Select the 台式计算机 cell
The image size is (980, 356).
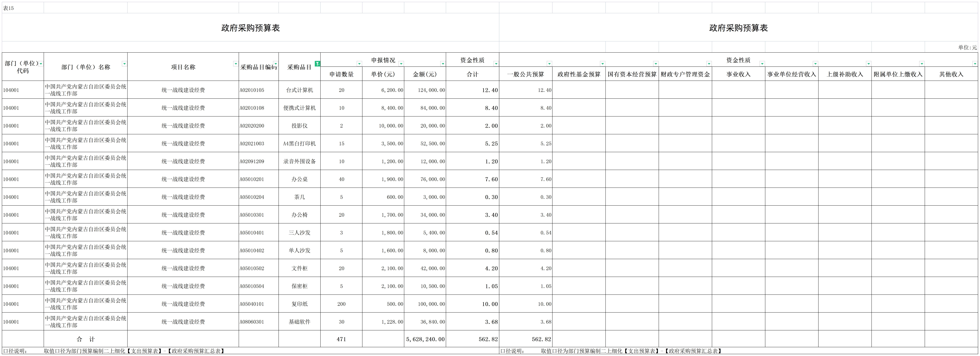pos(299,90)
